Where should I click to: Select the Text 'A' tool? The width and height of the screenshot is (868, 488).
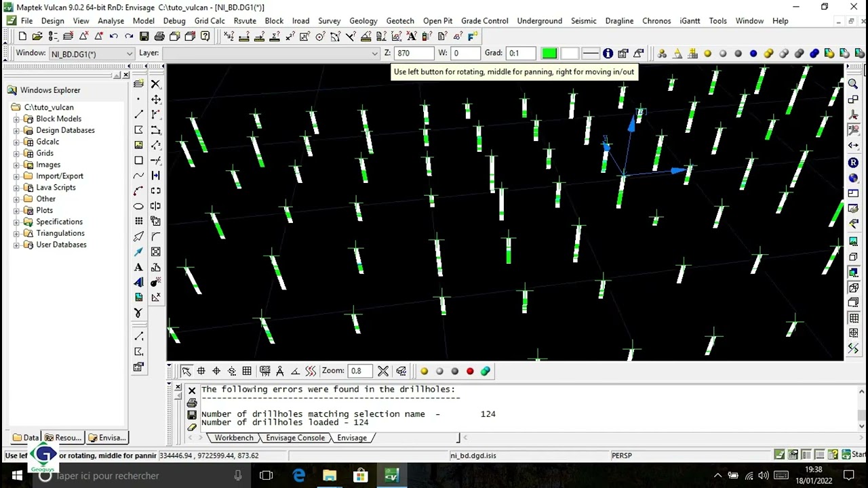[138, 267]
